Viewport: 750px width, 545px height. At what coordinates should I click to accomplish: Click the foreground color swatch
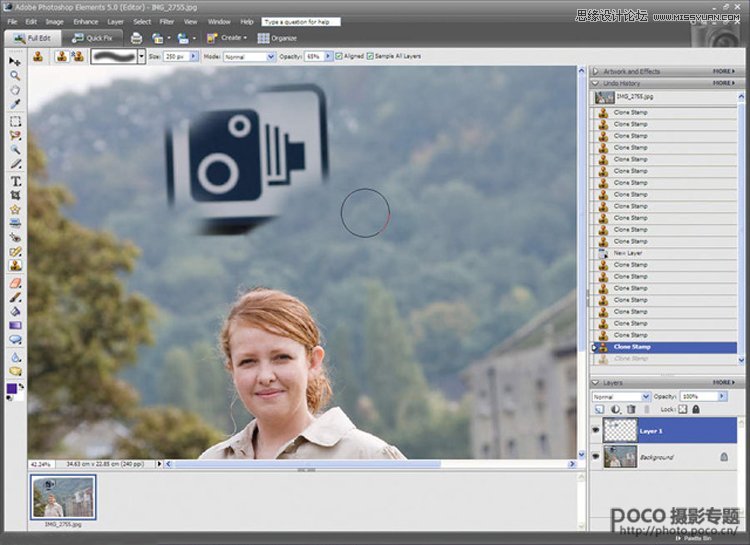coord(12,387)
